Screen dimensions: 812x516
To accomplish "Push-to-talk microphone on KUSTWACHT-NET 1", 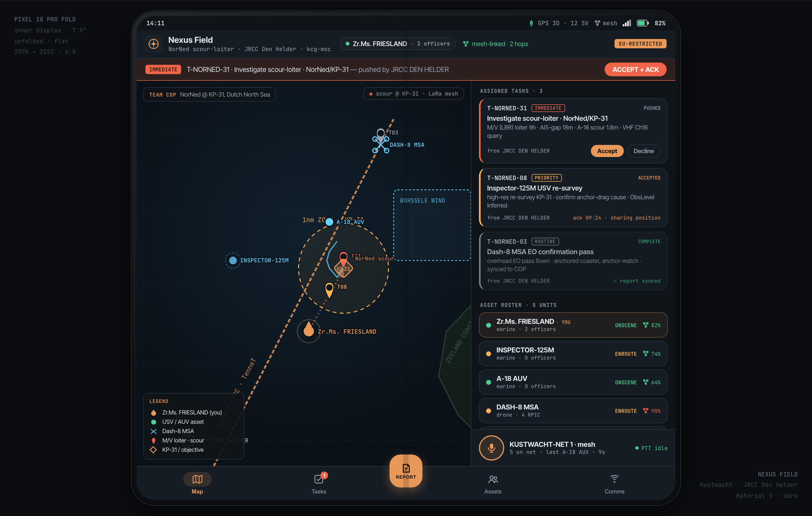I will pyautogui.click(x=491, y=448).
